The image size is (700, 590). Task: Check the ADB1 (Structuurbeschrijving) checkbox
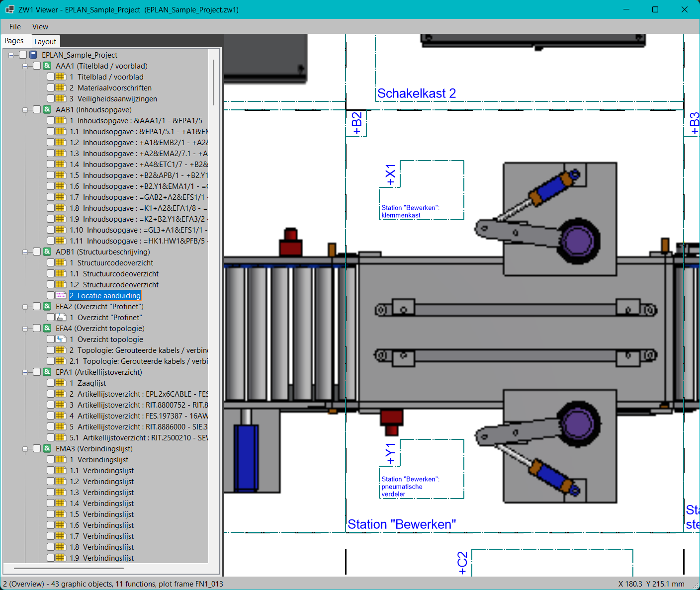[x=37, y=252]
